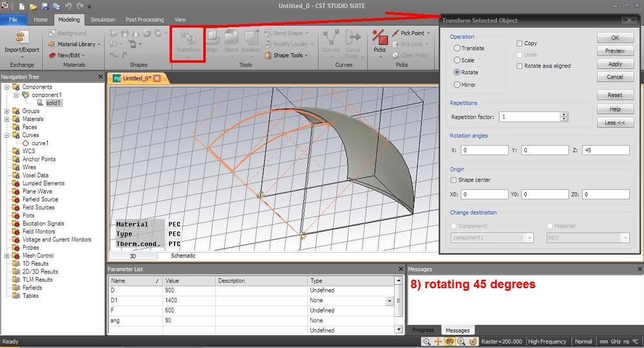
Task: Click the Save icon in quick toolbar
Action: [45, 6]
